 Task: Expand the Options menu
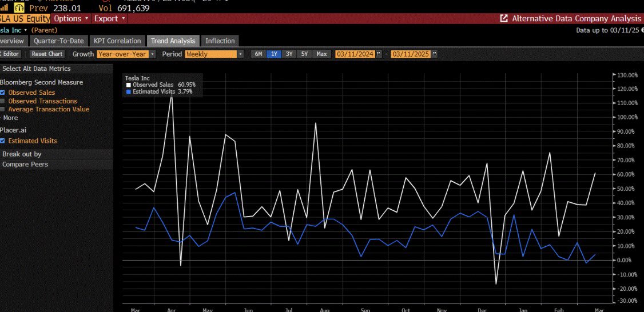[x=71, y=18]
